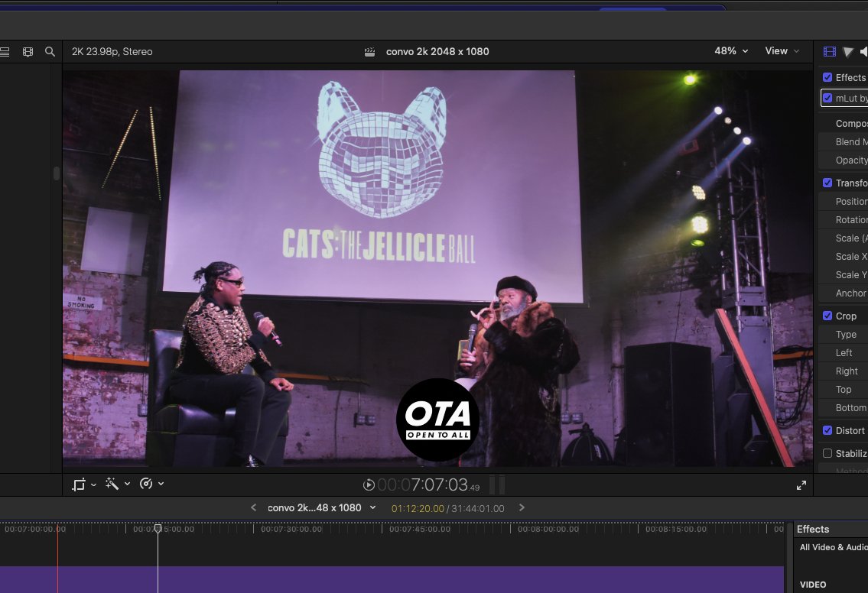
Task: Click the Blend Mode row
Action: click(x=843, y=141)
